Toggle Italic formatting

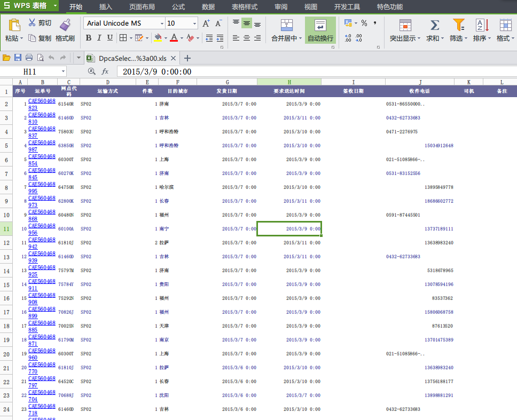(x=99, y=38)
